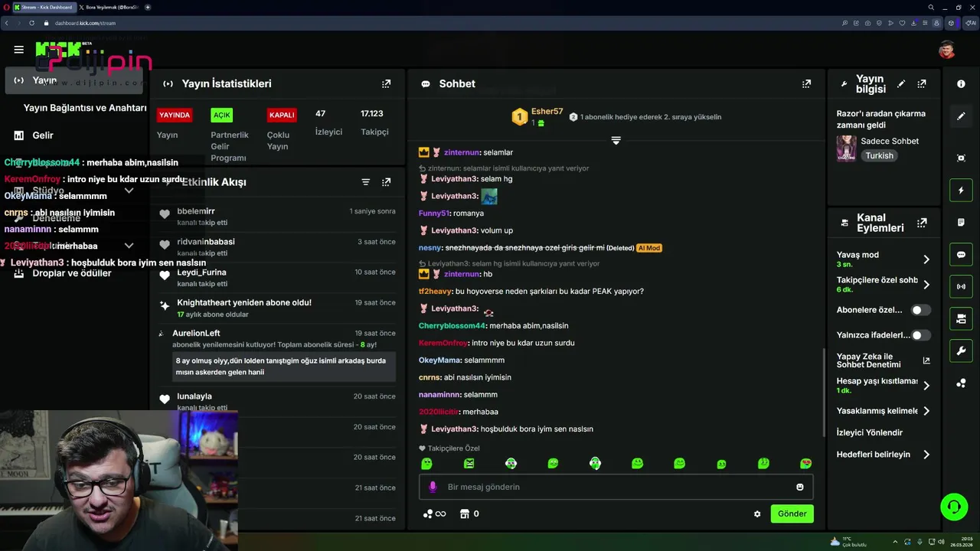The width and height of the screenshot is (980, 551).
Task: Open a new browser tab
Action: coord(148,7)
